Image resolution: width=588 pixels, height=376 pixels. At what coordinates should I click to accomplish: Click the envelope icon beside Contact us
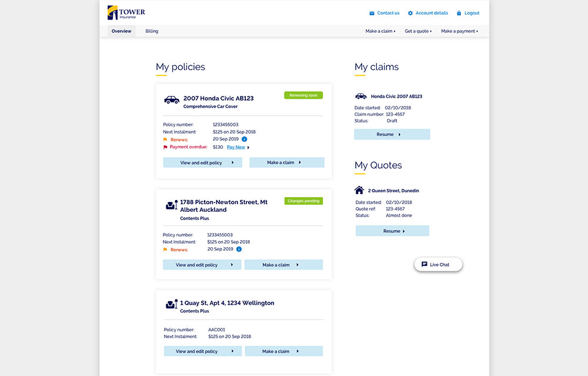pyautogui.click(x=372, y=13)
